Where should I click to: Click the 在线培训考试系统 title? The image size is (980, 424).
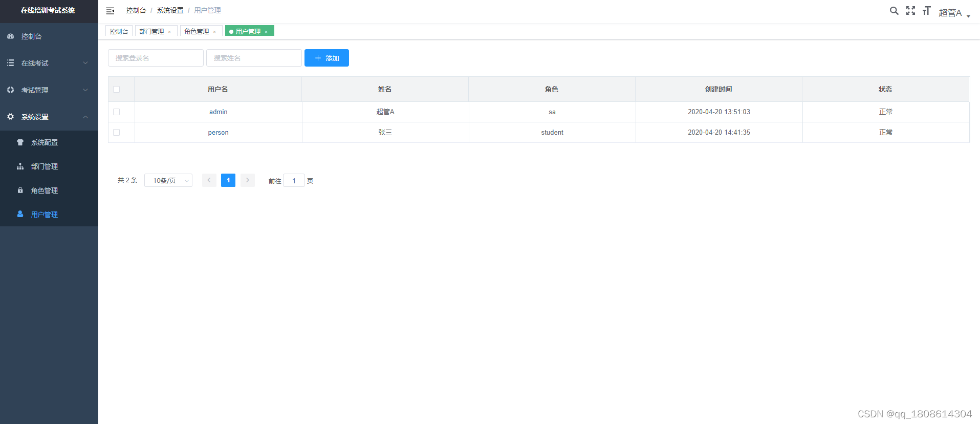(x=48, y=10)
